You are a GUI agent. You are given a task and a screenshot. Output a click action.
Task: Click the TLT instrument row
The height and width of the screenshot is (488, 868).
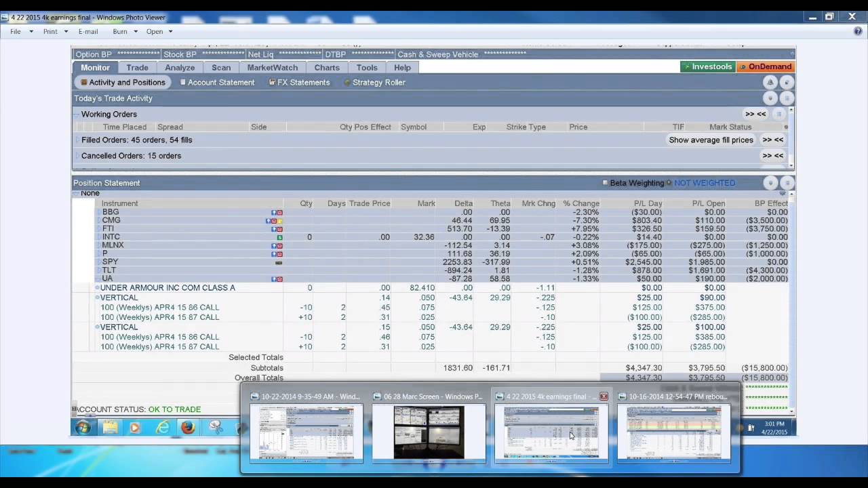coord(441,270)
